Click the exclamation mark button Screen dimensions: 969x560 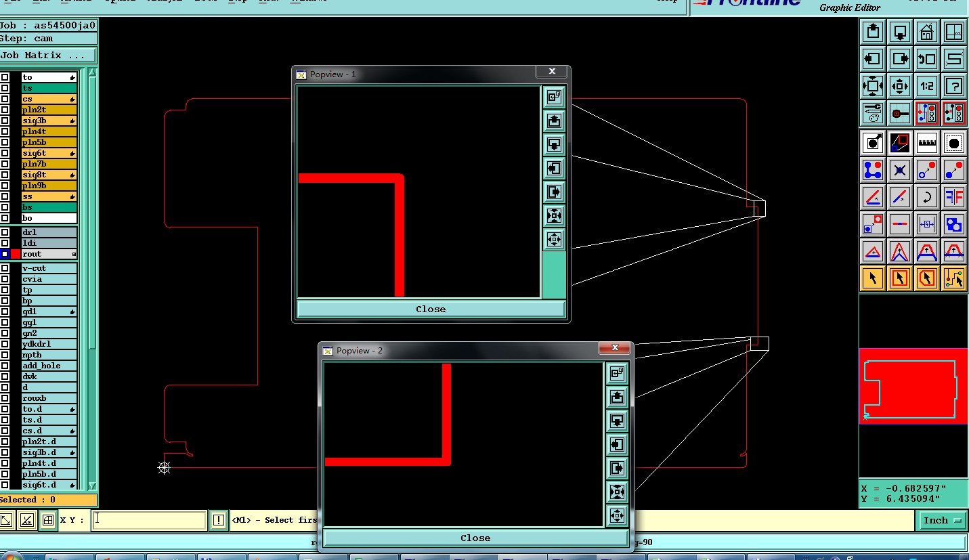point(218,520)
